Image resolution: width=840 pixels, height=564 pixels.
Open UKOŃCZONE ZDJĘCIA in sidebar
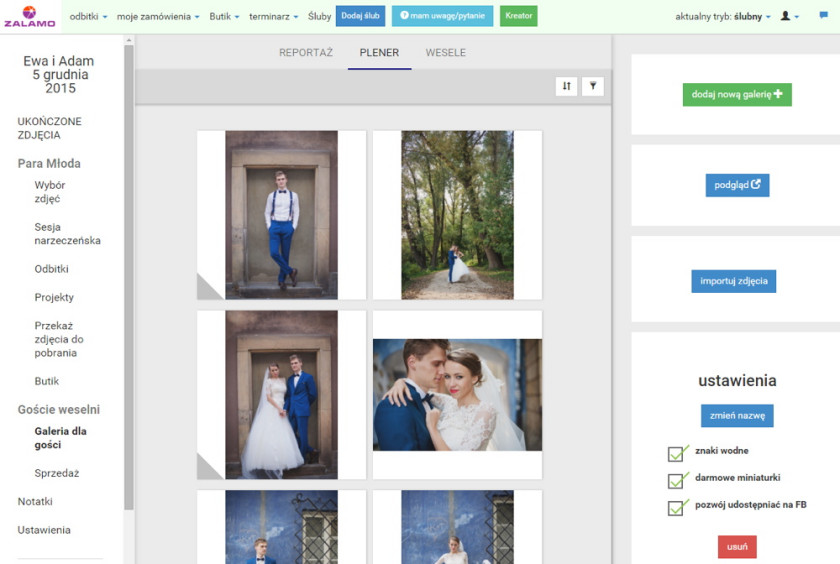[50, 128]
